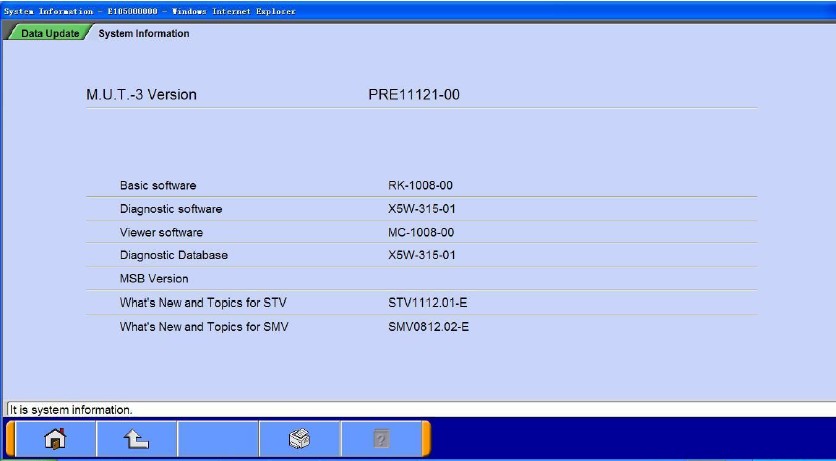Viewport: 836px width, 461px height.
Task: Click the printer icon to print
Action: [x=299, y=439]
